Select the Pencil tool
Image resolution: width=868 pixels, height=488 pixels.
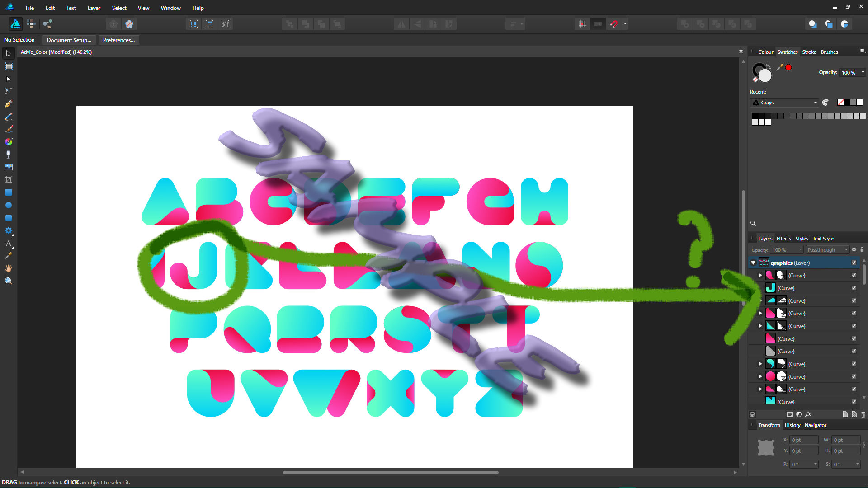(8, 117)
